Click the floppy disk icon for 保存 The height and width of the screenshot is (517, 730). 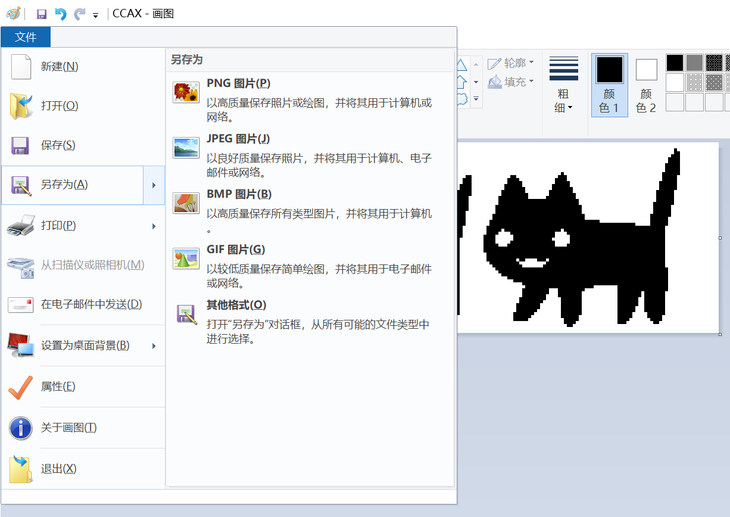pyautogui.click(x=20, y=145)
